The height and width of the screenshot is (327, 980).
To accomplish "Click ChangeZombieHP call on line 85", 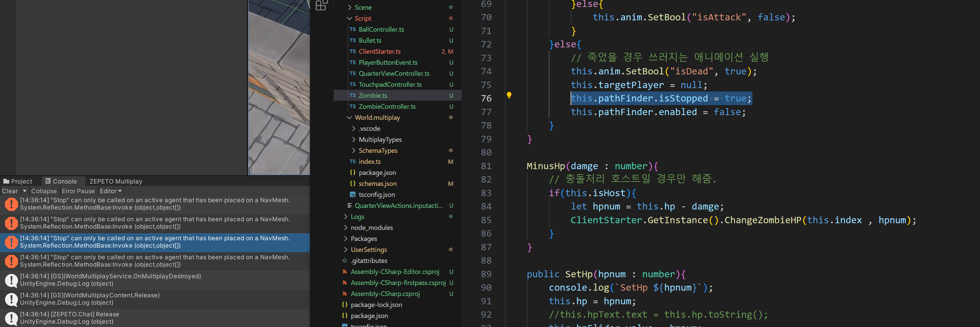I will pyautogui.click(x=762, y=220).
